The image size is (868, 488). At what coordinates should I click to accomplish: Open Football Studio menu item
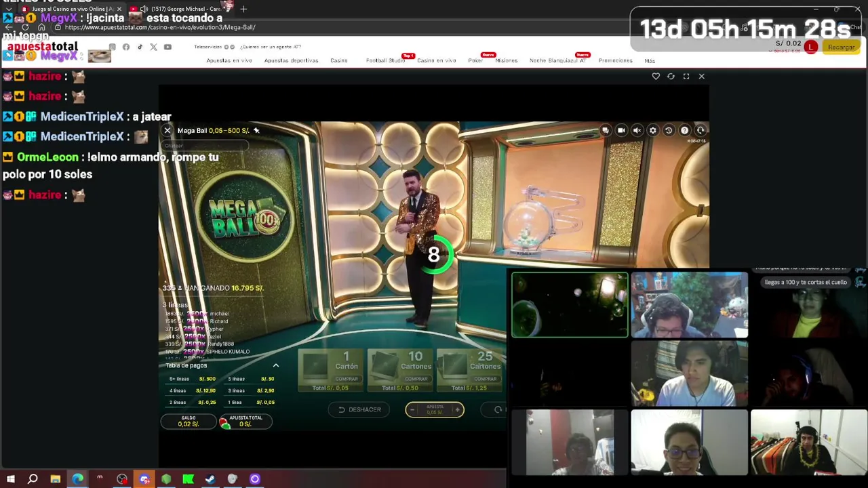pos(385,60)
